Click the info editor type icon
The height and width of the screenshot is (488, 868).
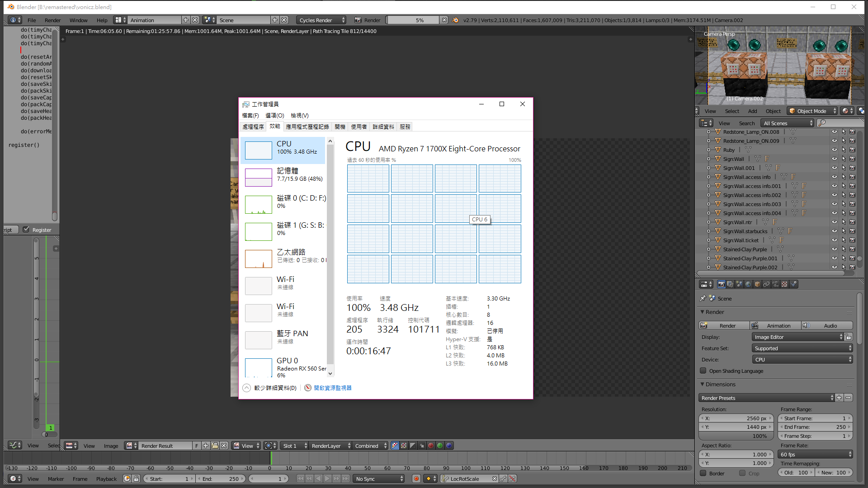pyautogui.click(x=15, y=20)
